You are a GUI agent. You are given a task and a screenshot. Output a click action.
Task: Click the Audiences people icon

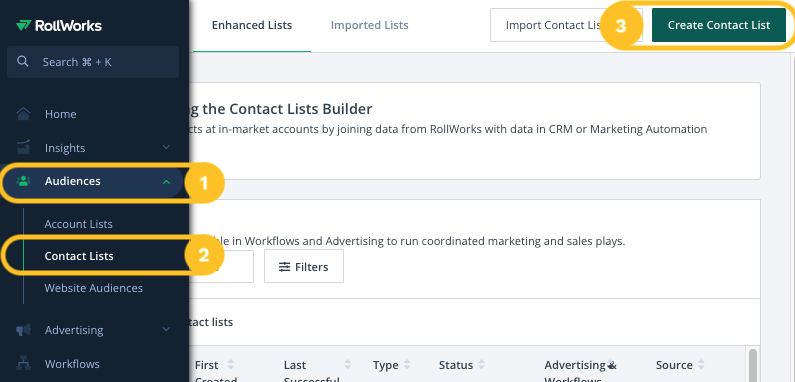[x=23, y=181]
